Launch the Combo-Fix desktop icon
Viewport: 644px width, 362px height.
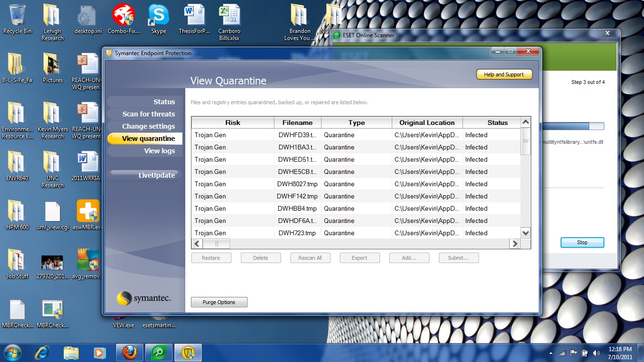tap(124, 19)
